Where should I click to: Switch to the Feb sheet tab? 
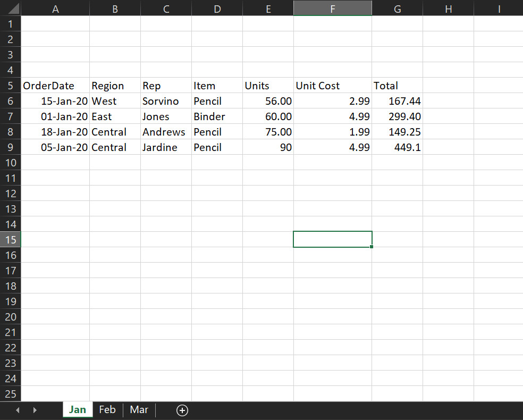[107, 410]
